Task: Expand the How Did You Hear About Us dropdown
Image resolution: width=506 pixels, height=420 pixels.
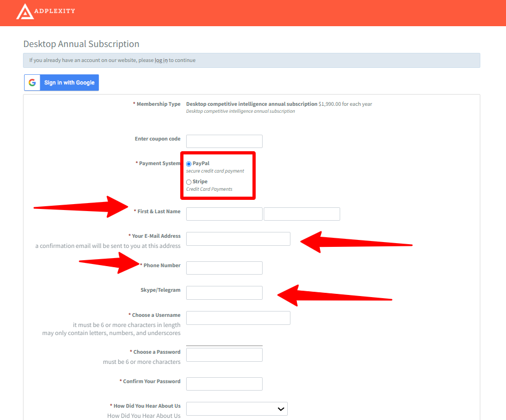Action: pyautogui.click(x=236, y=409)
